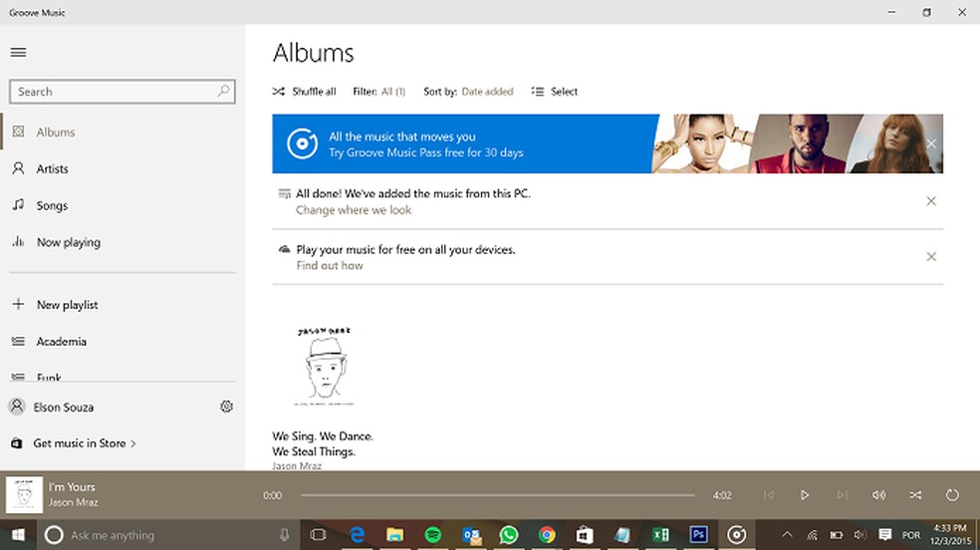Click the battery tray icon
The height and width of the screenshot is (550, 980).
tap(837, 535)
